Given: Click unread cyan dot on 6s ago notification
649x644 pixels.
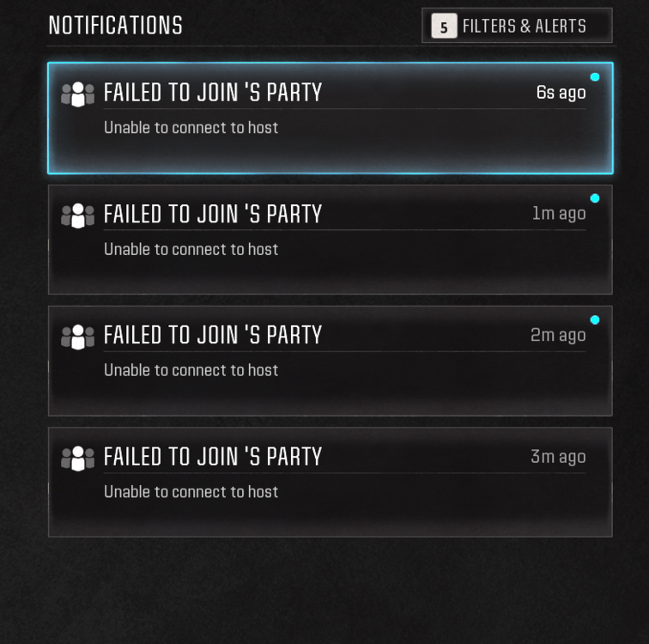Looking at the screenshot, I should (595, 77).
